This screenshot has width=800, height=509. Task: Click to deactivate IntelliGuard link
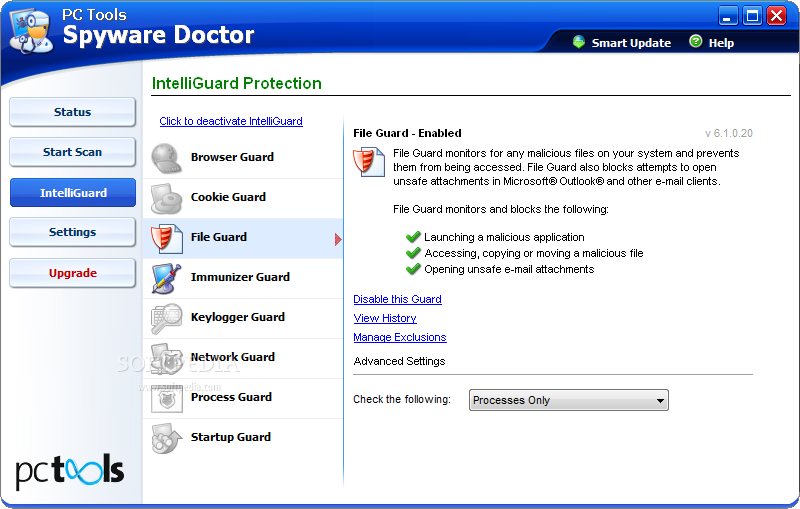click(x=231, y=121)
